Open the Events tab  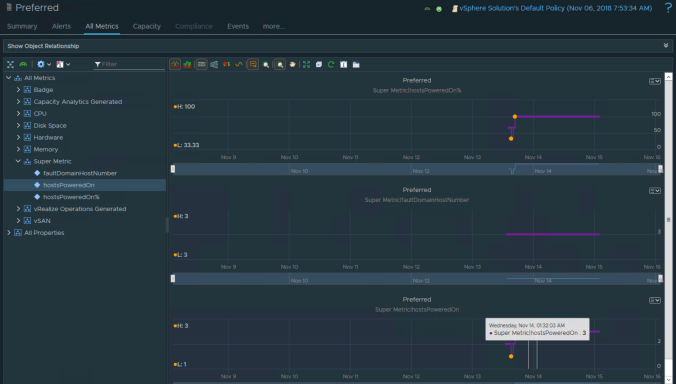coord(238,26)
